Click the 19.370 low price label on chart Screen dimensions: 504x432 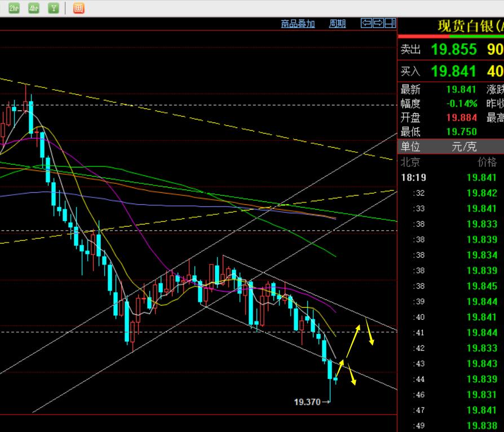click(x=307, y=402)
